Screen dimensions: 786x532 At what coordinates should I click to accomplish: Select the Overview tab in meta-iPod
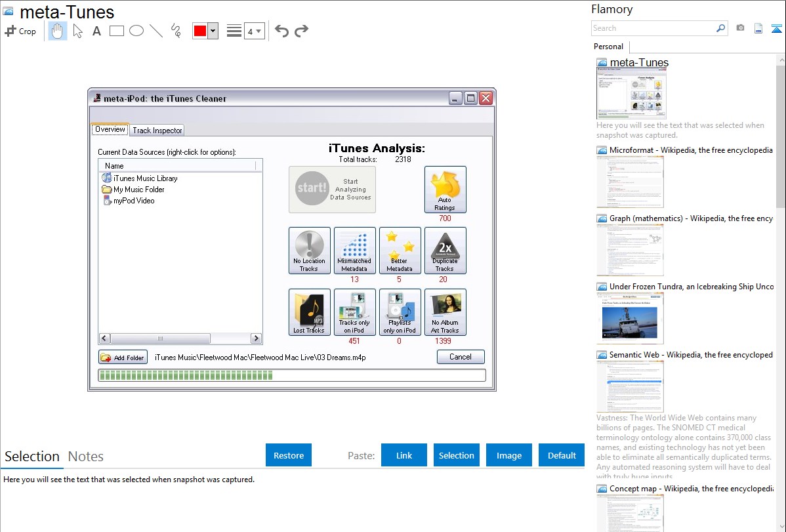tap(110, 129)
